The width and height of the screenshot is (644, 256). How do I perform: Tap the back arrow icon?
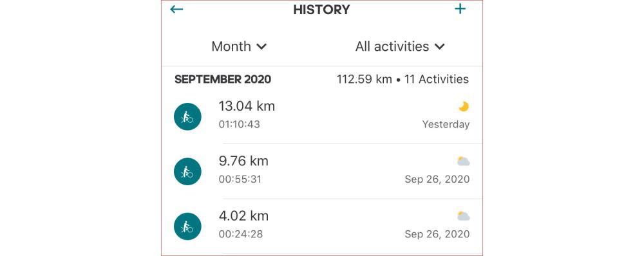(x=176, y=9)
